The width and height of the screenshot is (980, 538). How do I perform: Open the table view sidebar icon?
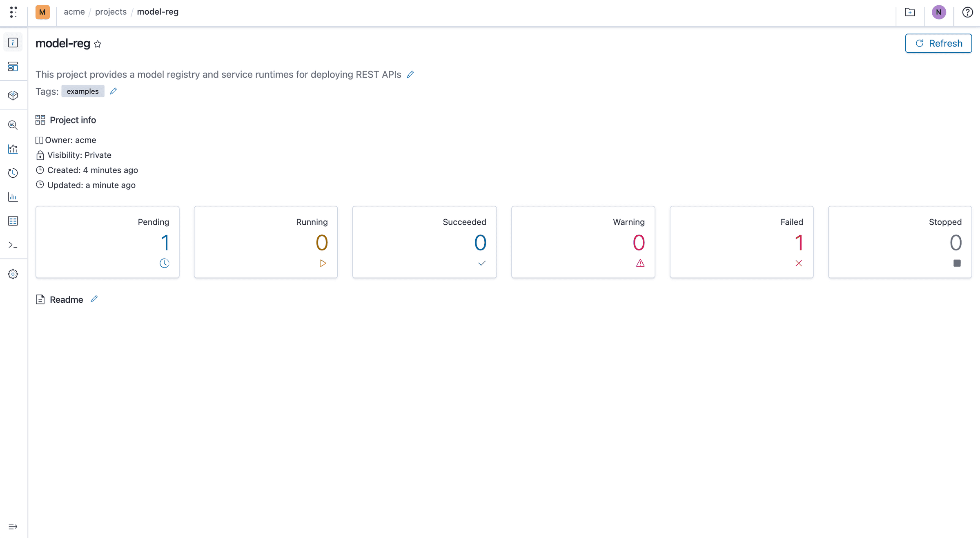(x=13, y=221)
